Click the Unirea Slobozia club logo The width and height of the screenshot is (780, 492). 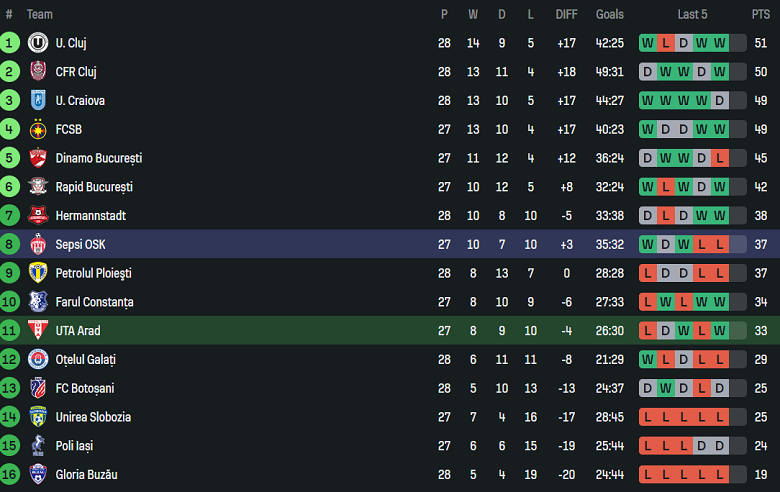tap(38, 417)
